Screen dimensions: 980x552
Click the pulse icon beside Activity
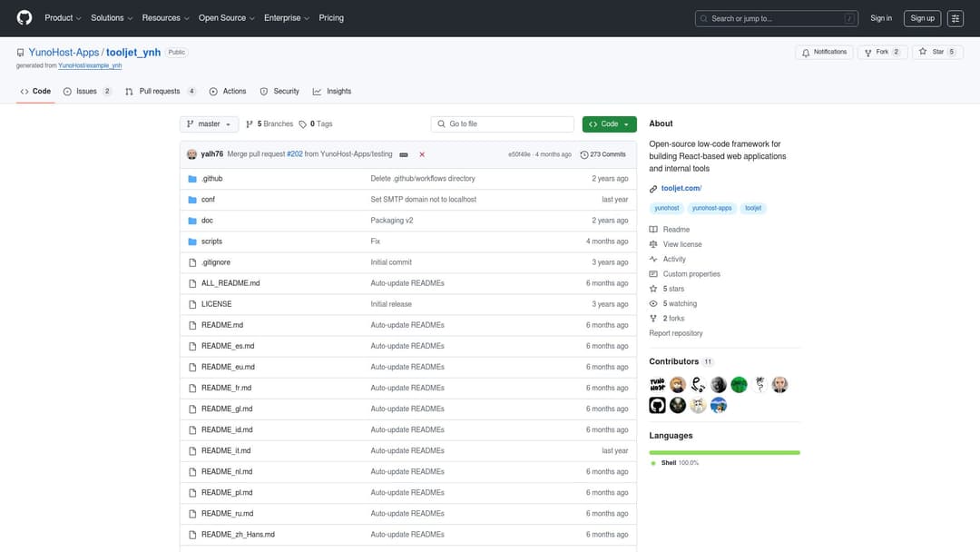[653, 259]
